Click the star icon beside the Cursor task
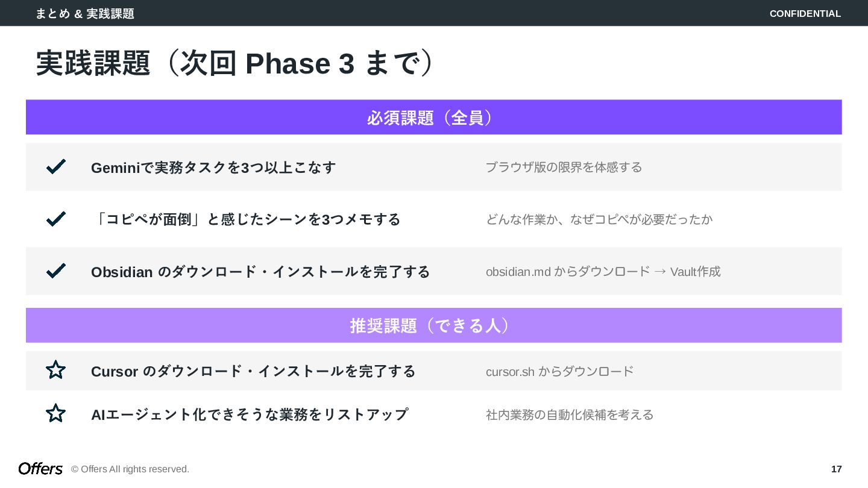This screenshot has height=488, width=868. 55,370
